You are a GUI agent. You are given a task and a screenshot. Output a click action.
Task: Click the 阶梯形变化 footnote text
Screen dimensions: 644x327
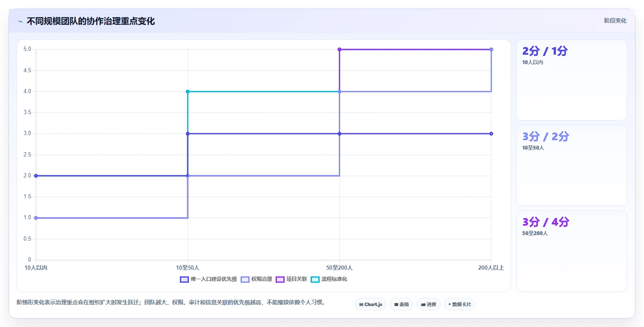point(171,302)
